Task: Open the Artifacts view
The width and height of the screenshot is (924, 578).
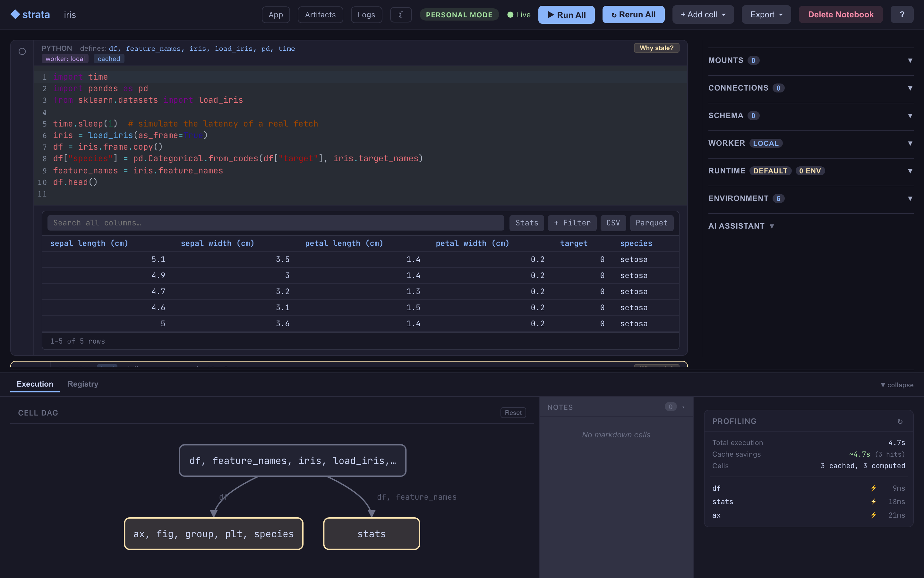Action: (320, 14)
